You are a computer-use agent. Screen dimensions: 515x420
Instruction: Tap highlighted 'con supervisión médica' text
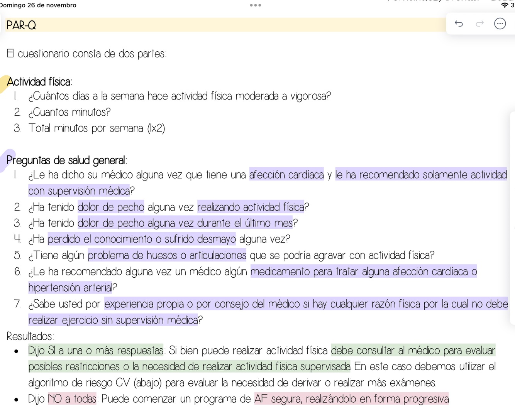pyautogui.click(x=79, y=191)
